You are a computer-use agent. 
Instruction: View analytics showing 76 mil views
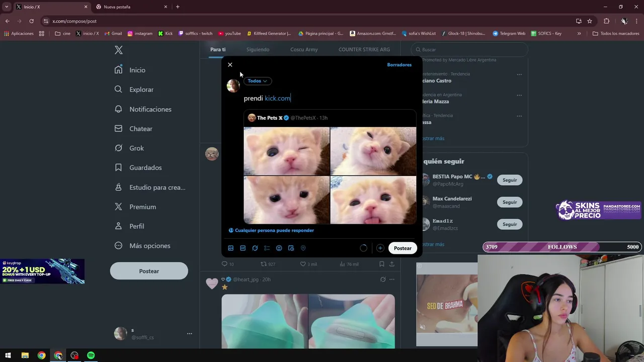point(349,264)
